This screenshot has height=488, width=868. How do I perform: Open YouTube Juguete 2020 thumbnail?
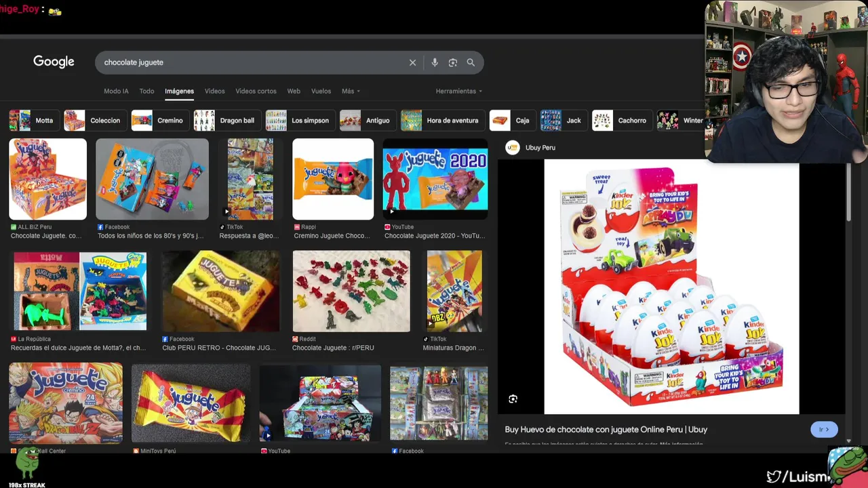(x=435, y=179)
